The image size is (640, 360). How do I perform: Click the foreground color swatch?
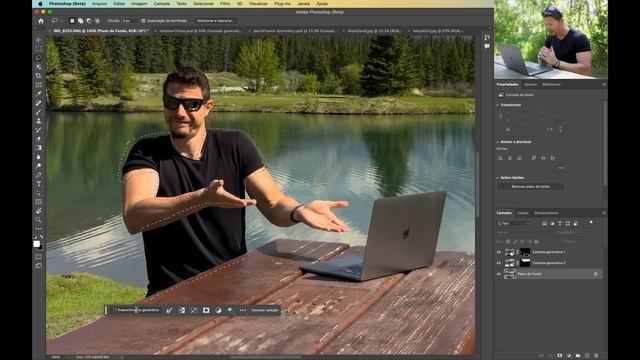(x=36, y=244)
